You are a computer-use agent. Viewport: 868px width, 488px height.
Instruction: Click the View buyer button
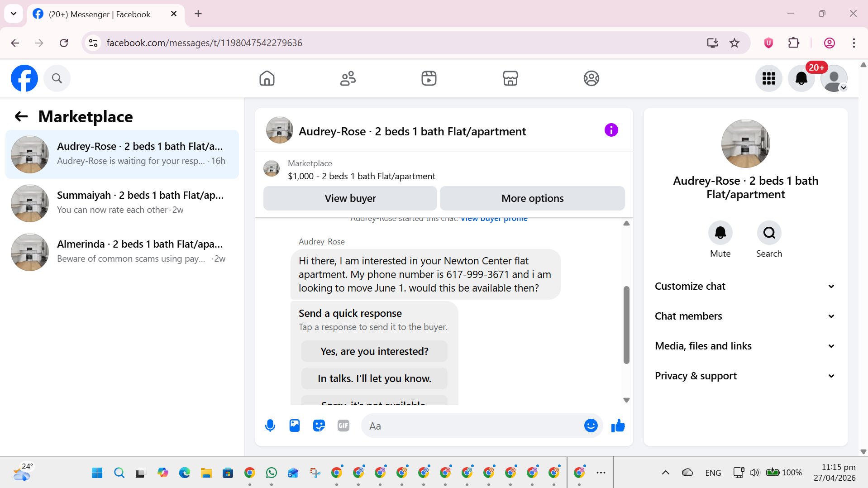[350, 198]
